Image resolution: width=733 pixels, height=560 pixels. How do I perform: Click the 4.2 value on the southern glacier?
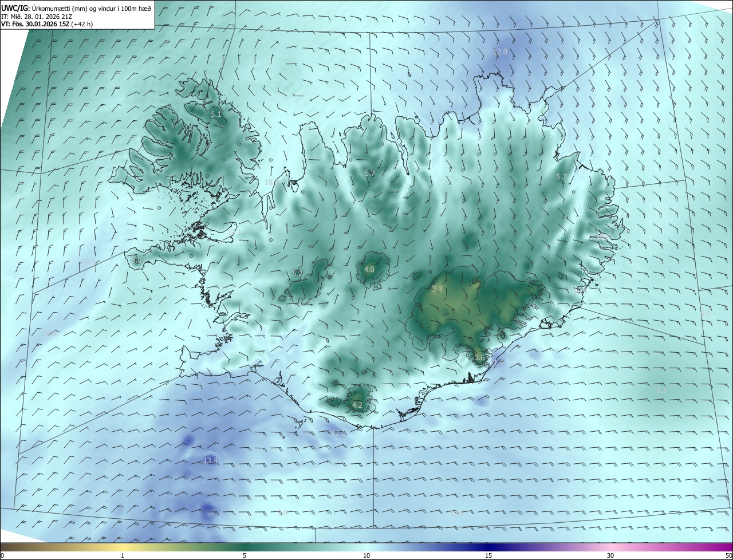[357, 405]
